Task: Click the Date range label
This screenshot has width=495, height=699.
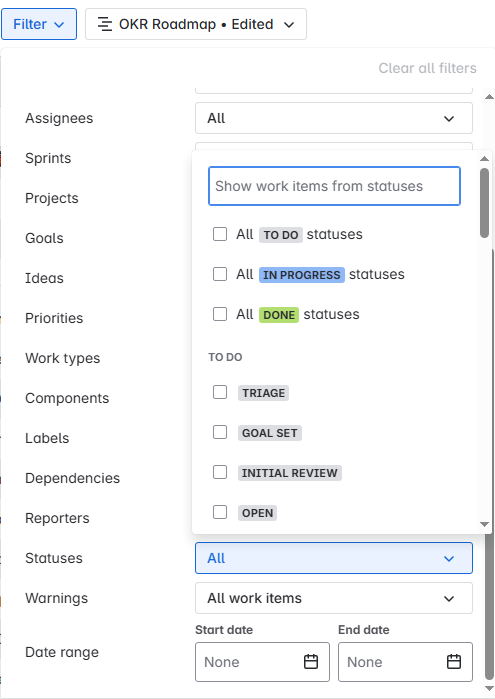Action: (62, 652)
